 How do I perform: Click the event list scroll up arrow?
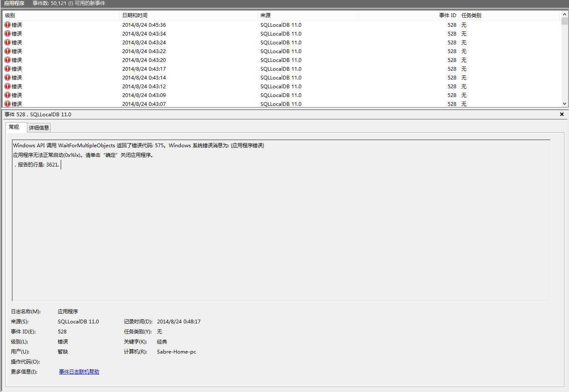tap(564, 15)
